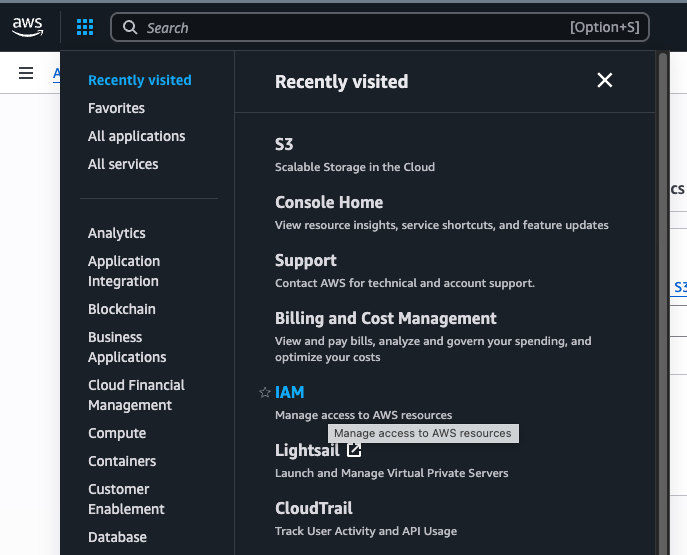687x555 pixels.
Task: Click the search magnifier icon
Action: click(130, 27)
